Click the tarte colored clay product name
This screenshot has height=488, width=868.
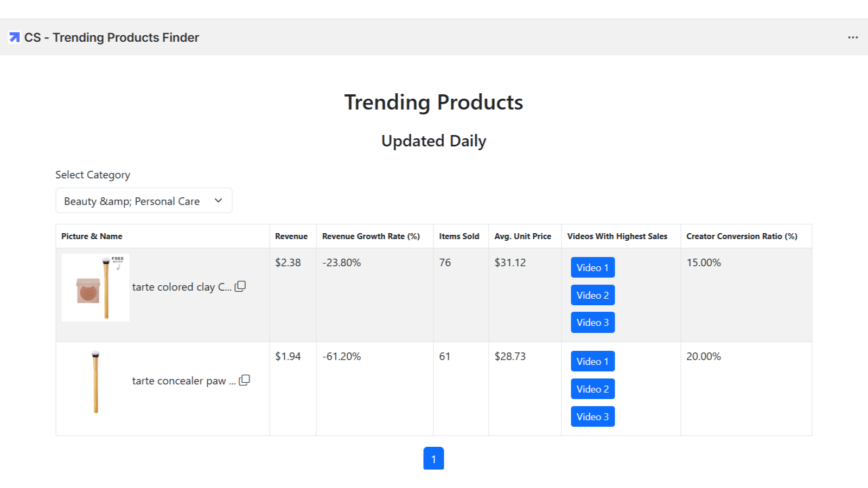pyautogui.click(x=181, y=287)
